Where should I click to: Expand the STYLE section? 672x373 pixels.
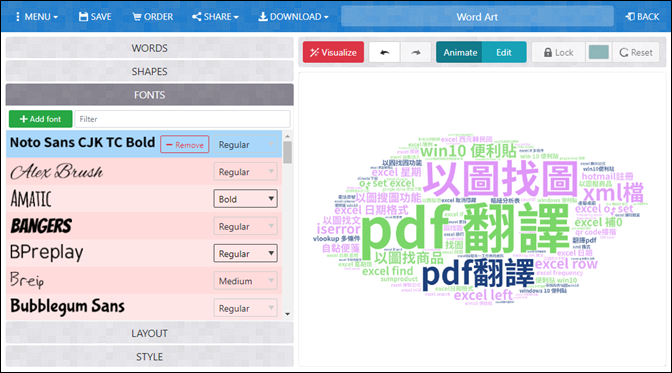tap(150, 357)
